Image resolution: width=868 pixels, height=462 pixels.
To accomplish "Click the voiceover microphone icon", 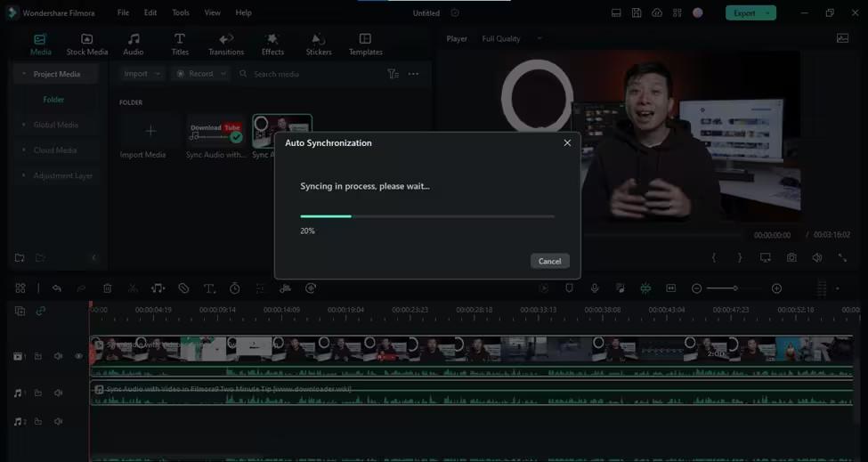I will pyautogui.click(x=595, y=288).
